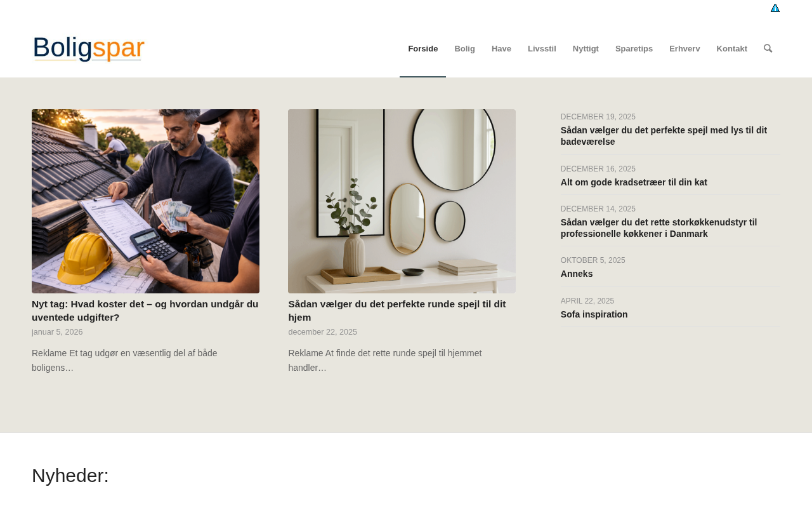Go to the Livsstil menu
The image size is (812, 508).
[x=542, y=49]
